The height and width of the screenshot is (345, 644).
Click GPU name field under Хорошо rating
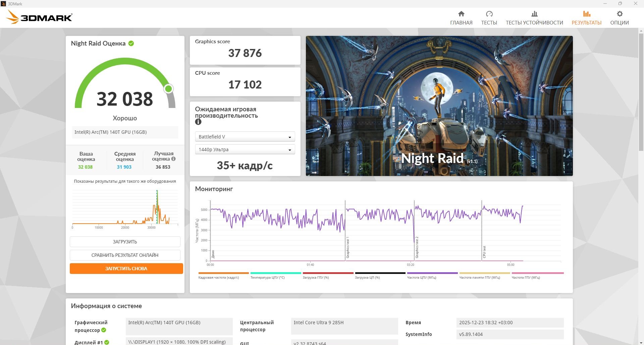tap(125, 132)
